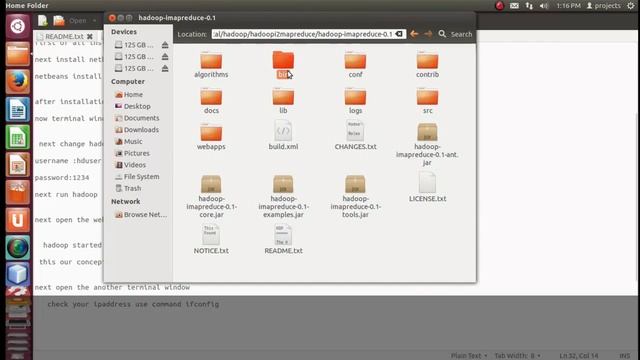Select the LICENSE.txt file

coord(427,187)
